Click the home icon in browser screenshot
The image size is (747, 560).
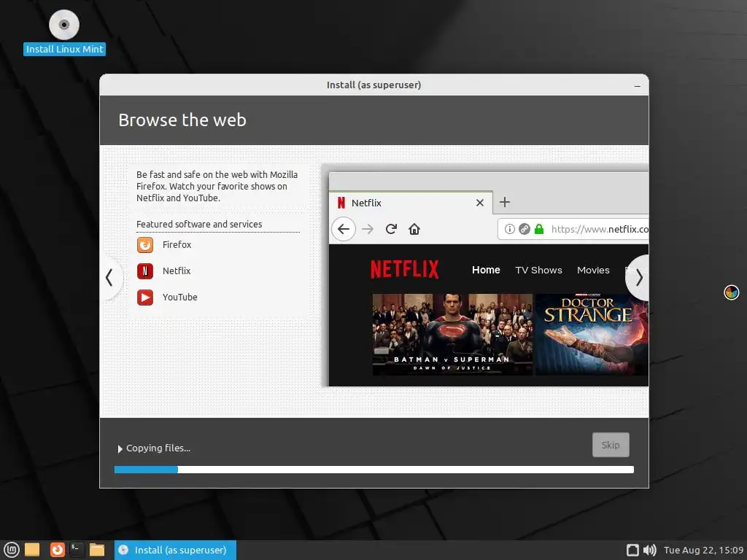[414, 229]
